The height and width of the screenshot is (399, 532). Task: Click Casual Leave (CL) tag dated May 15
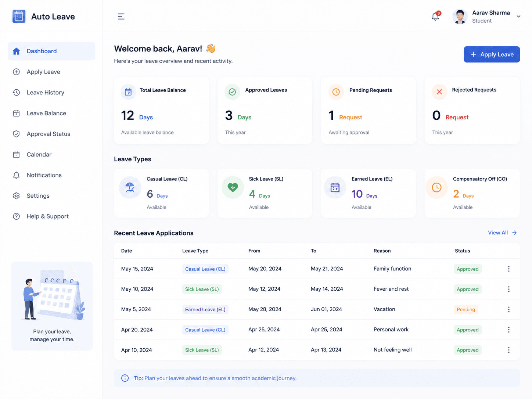[x=205, y=269]
